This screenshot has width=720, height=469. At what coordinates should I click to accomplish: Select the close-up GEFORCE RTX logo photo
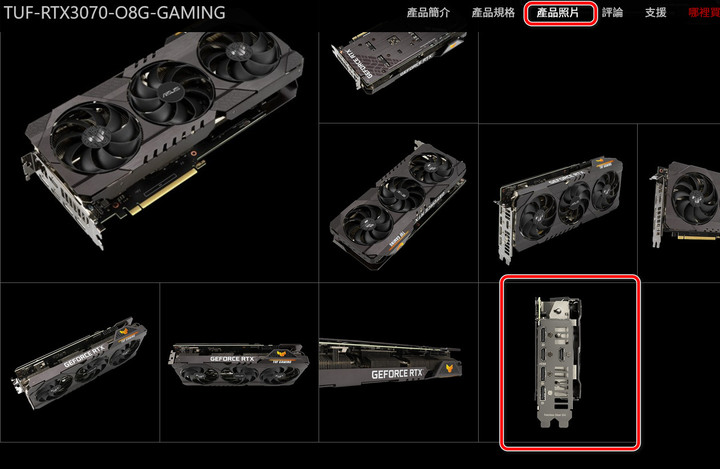[399, 362]
